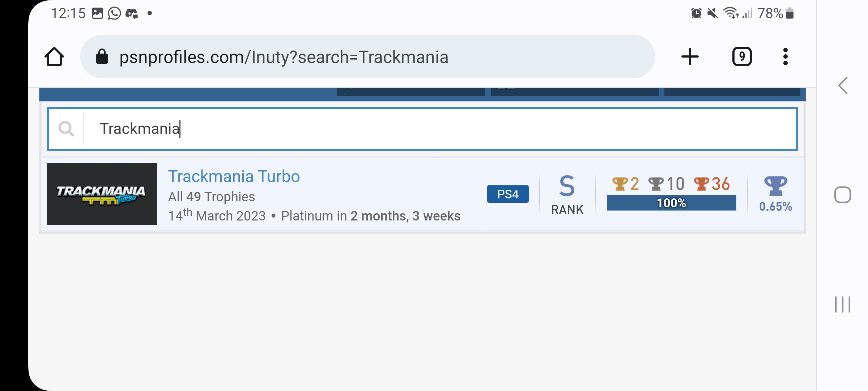The height and width of the screenshot is (391, 868).
Task: Tap the gold trophy count icon
Action: pos(620,184)
